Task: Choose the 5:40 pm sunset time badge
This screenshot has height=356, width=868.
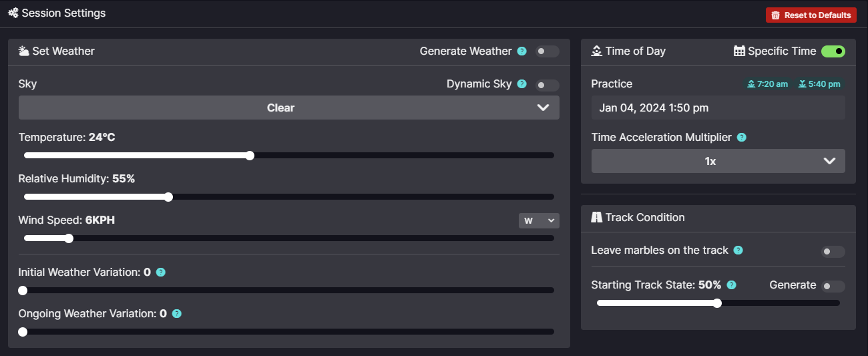Action: click(x=819, y=84)
